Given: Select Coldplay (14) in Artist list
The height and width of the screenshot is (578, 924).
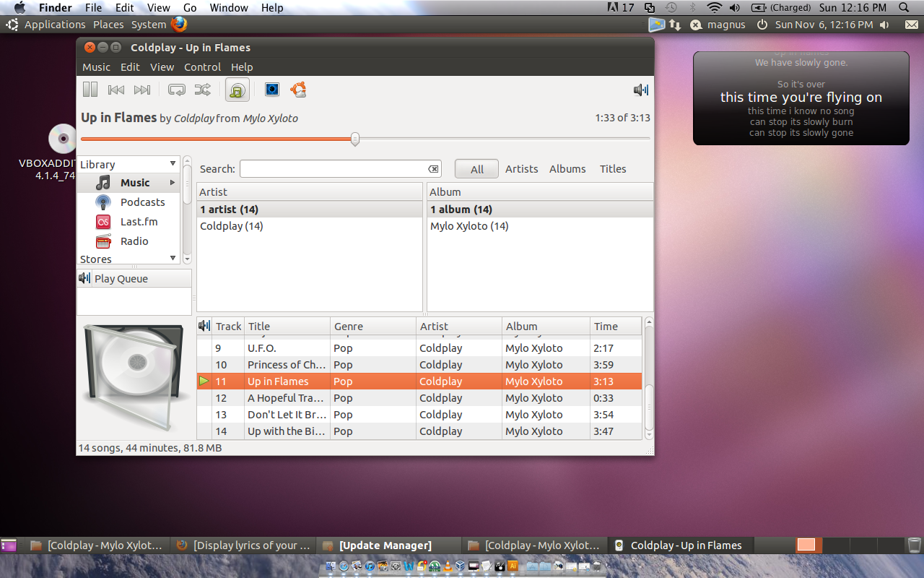Looking at the screenshot, I should pyautogui.click(x=310, y=226).
